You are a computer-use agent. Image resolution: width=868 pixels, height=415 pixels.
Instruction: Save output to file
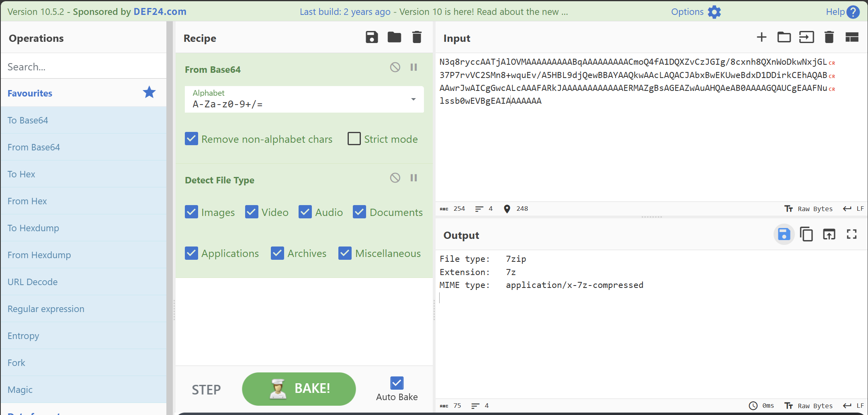(x=784, y=234)
